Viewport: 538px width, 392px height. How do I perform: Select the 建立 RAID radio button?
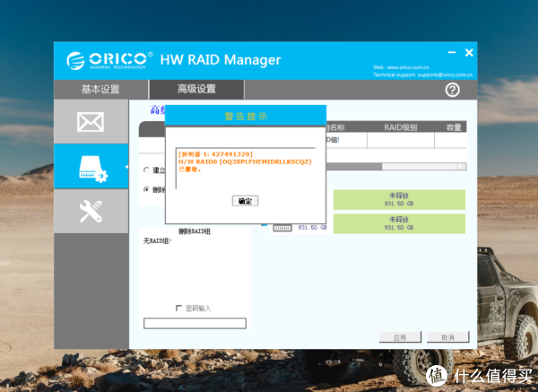[147, 169]
